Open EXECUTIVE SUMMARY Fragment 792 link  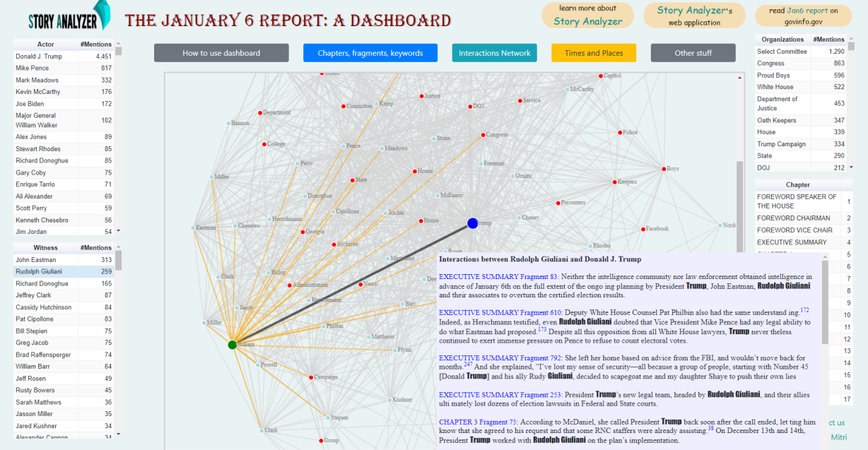(500, 357)
